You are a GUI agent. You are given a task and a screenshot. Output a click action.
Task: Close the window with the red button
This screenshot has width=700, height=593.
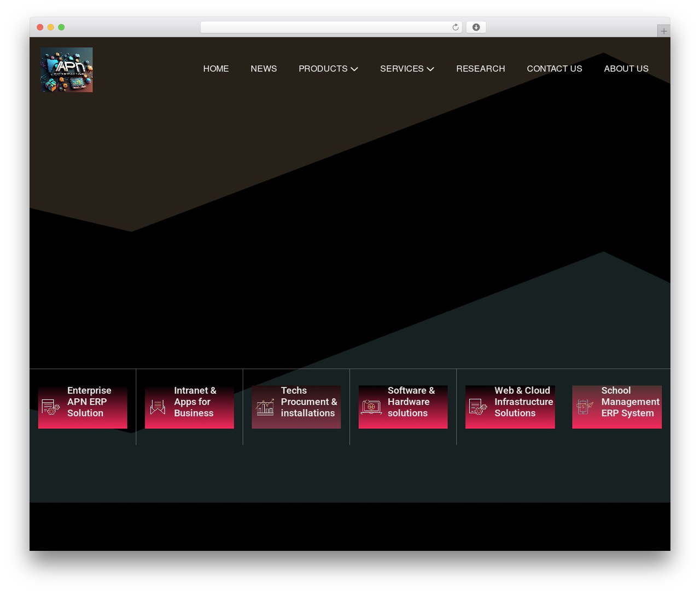[40, 27]
